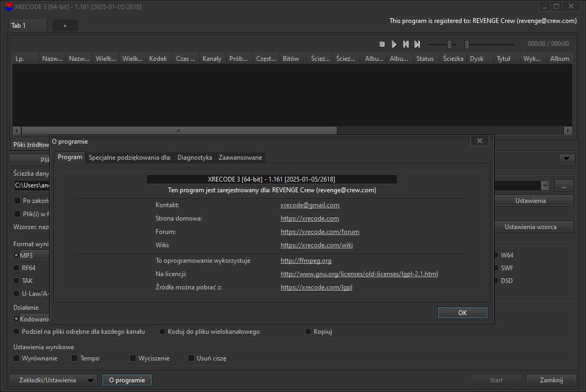Image resolution: width=586 pixels, height=392 pixels.
Task: Click the O programie button
Action: [127, 380]
